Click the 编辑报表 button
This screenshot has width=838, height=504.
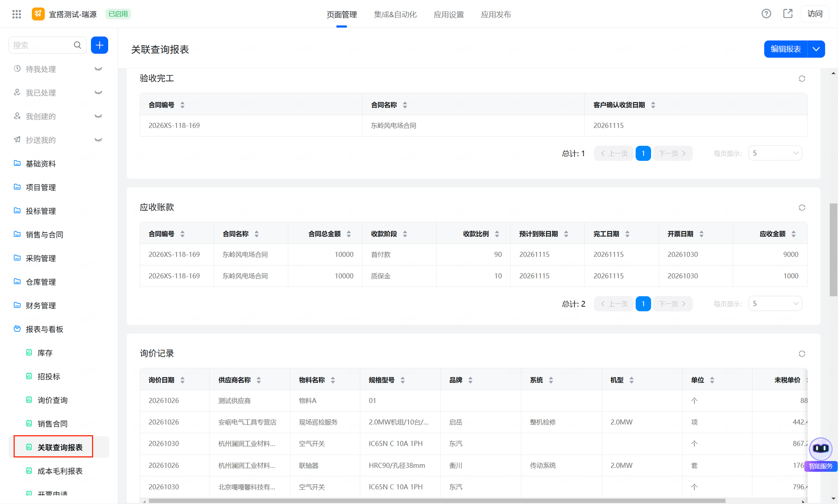(786, 49)
